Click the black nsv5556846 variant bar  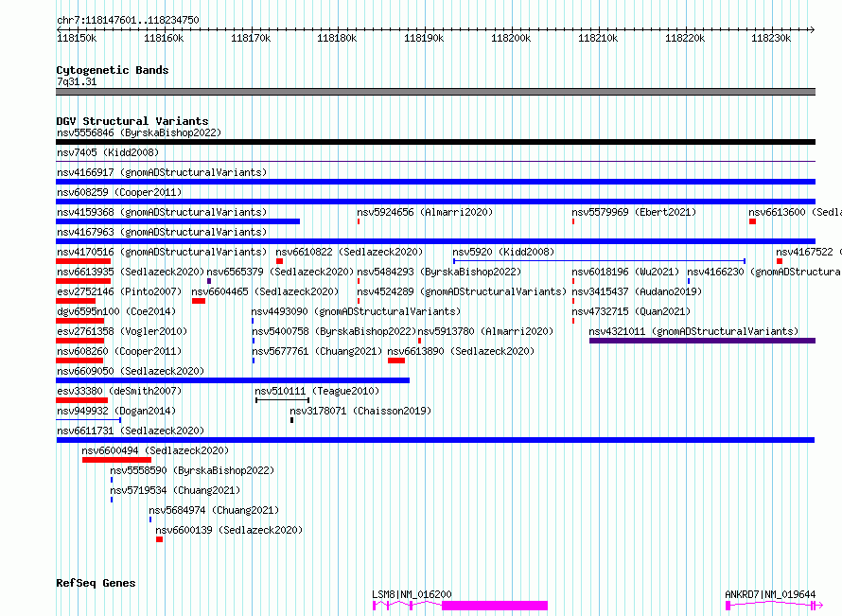pyautogui.click(x=435, y=142)
